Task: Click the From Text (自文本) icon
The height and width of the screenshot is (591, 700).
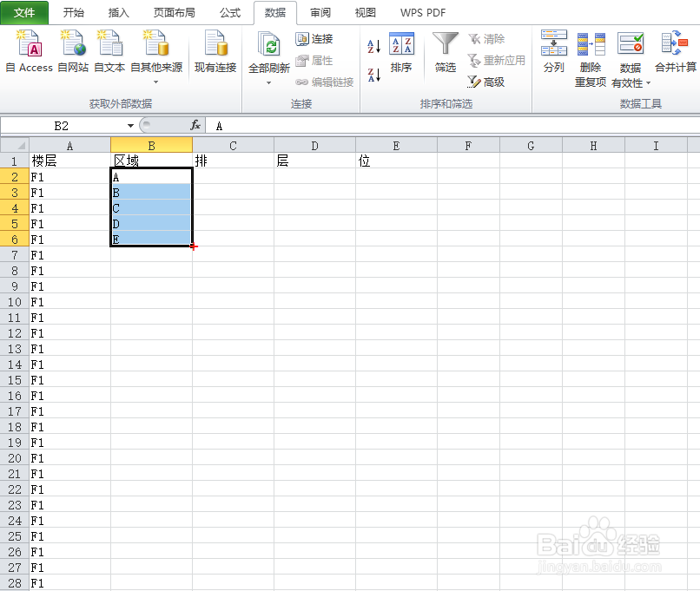Action: 109,43
